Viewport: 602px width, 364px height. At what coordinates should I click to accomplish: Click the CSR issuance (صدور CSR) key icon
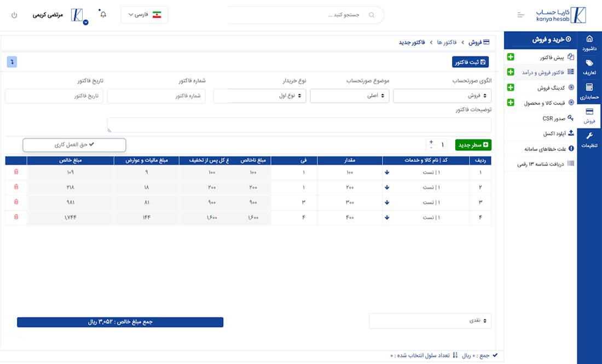(x=571, y=117)
